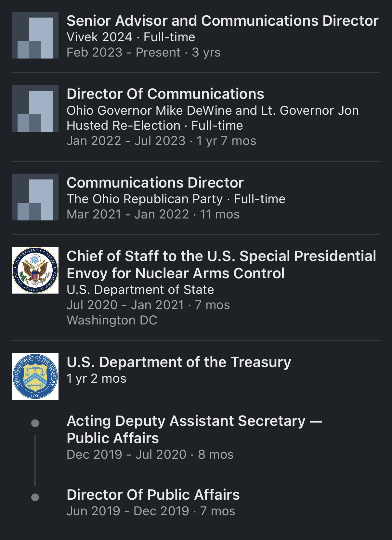Screen dimensions: 392x540
Task: Select the Vivek 2024 company name
Action: point(99,37)
